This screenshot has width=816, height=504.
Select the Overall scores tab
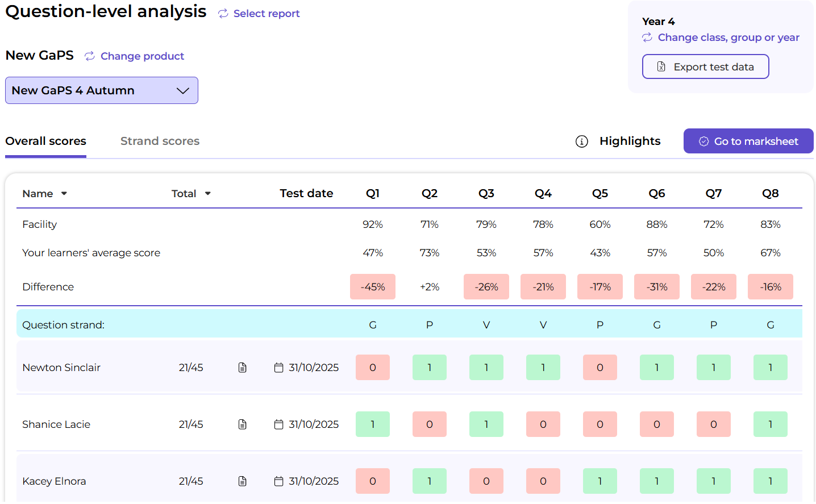pos(46,141)
